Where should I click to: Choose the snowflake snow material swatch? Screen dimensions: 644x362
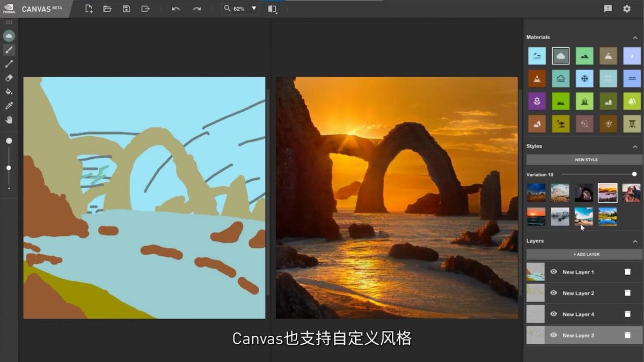(584, 78)
